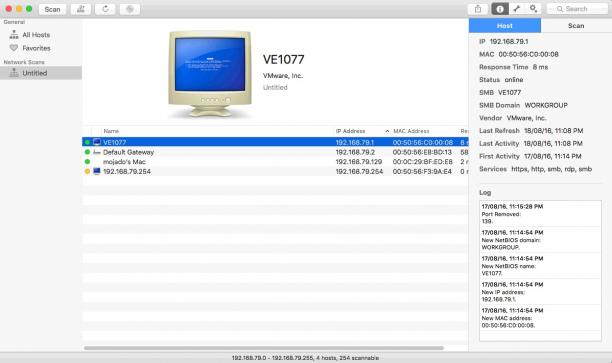Click the New NetBIOS name log entry

click(x=540, y=266)
